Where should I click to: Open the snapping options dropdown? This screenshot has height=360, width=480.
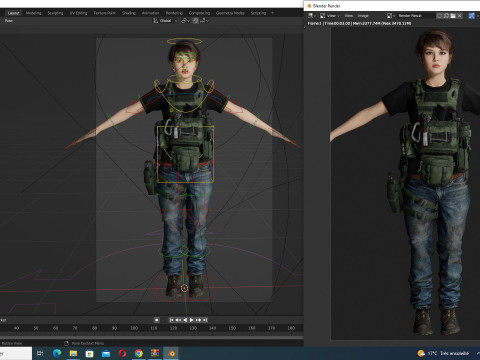204,21
